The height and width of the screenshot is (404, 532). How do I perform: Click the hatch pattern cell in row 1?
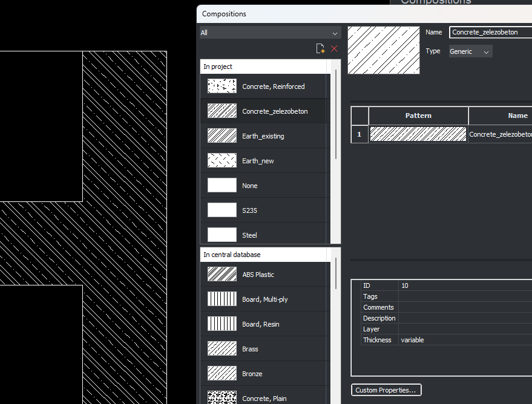point(418,134)
